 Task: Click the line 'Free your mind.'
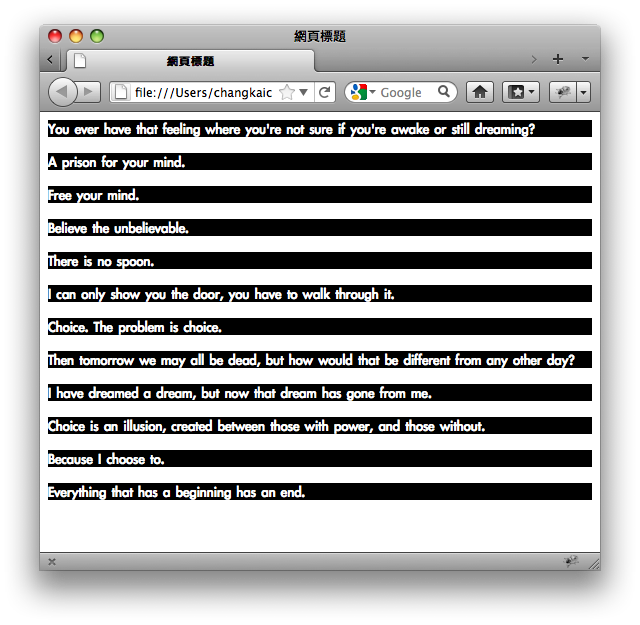click(320, 194)
